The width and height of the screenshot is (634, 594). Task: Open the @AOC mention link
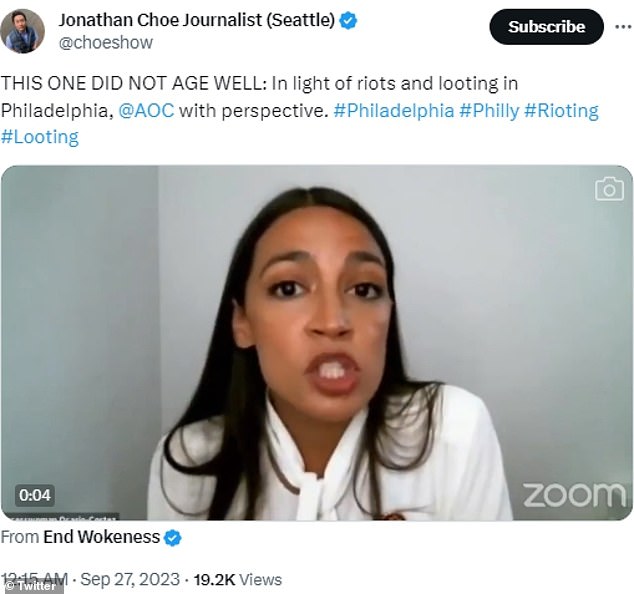(146, 110)
